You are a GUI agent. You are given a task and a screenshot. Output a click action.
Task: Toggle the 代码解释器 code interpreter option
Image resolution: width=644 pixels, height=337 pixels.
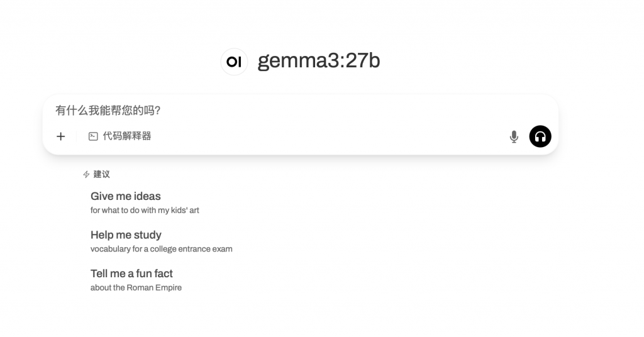point(120,136)
